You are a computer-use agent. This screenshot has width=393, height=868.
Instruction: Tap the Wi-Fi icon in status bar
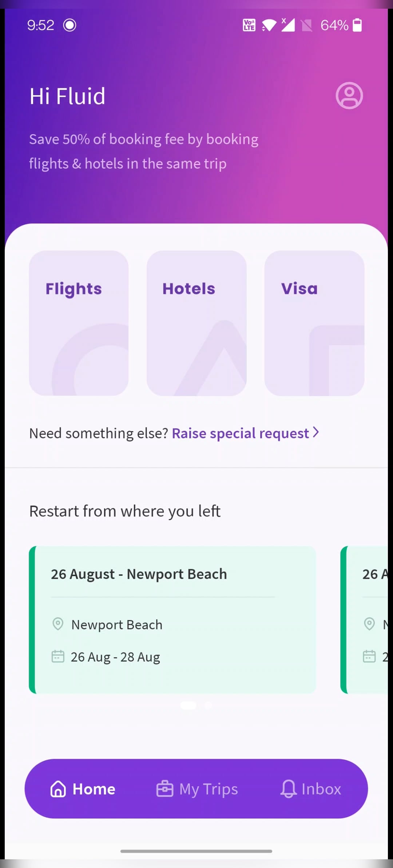point(269,25)
